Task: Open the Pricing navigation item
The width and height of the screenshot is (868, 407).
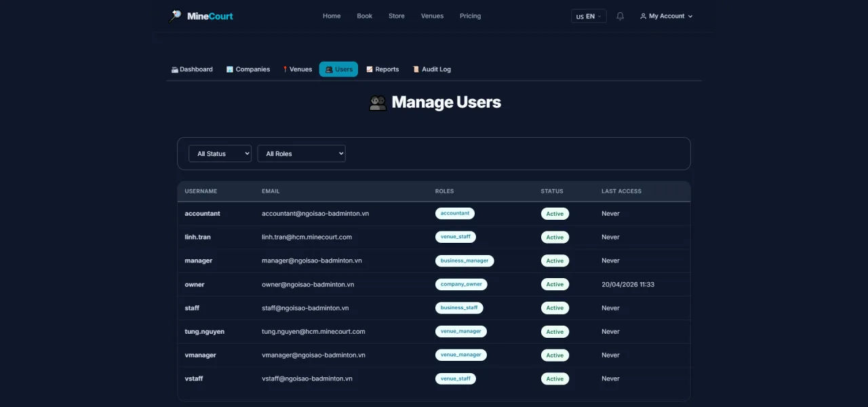Action: pos(470,16)
